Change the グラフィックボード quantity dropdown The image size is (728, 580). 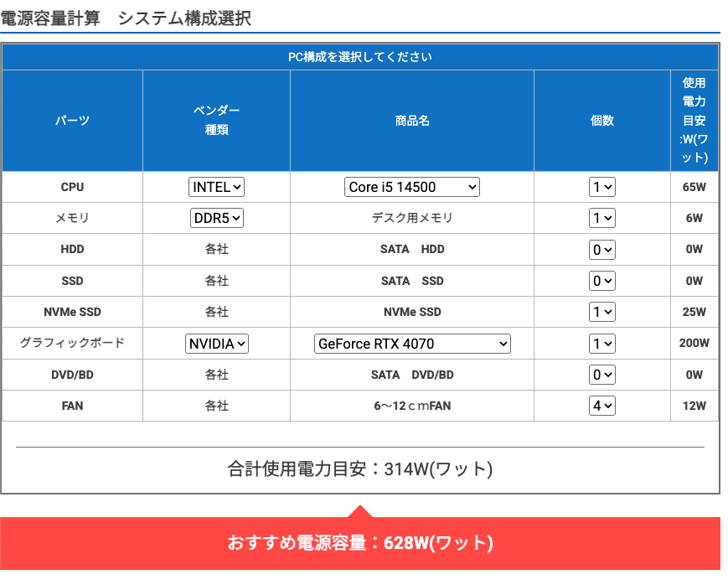[602, 343]
